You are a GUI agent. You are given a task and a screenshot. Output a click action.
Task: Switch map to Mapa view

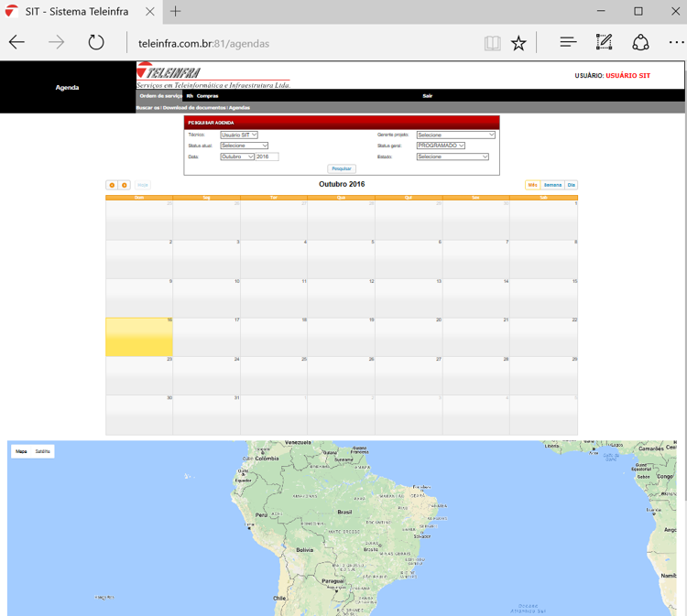point(21,451)
